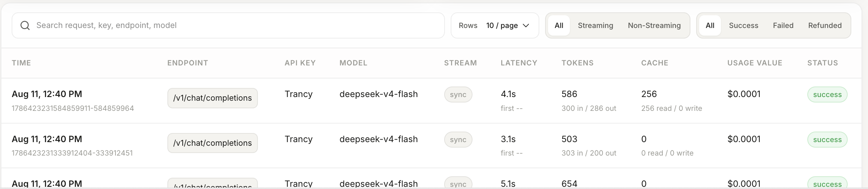Filter by Failed status
The image size is (868, 189).
click(x=783, y=25)
